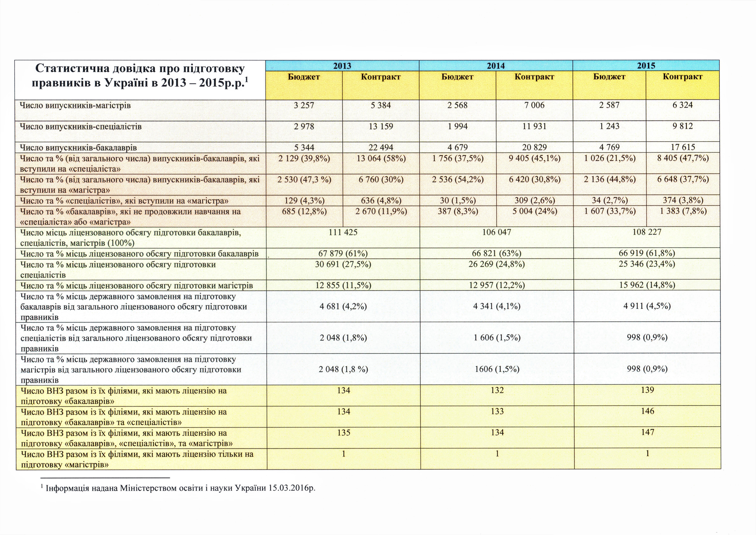Click the cell '1606 (1,5%)' in masters state-order row

(x=497, y=369)
